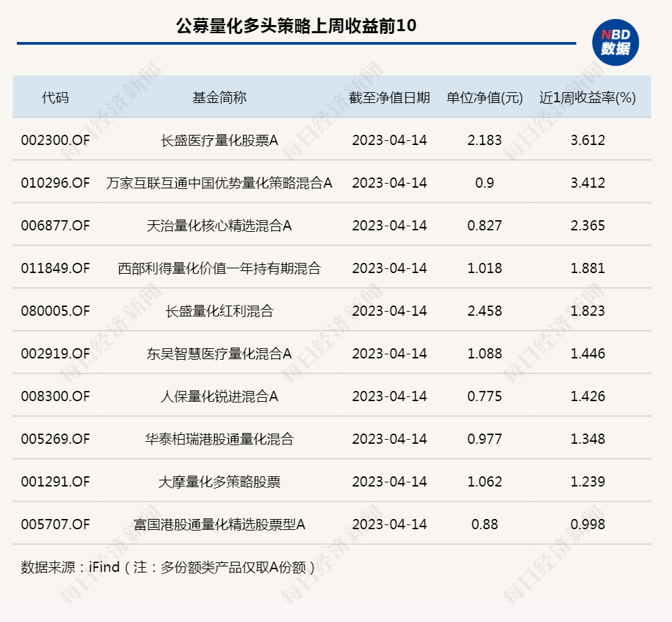Screen dimensions: 672x622
Task: Click the 1.088 net value cell
Action: click(x=485, y=354)
